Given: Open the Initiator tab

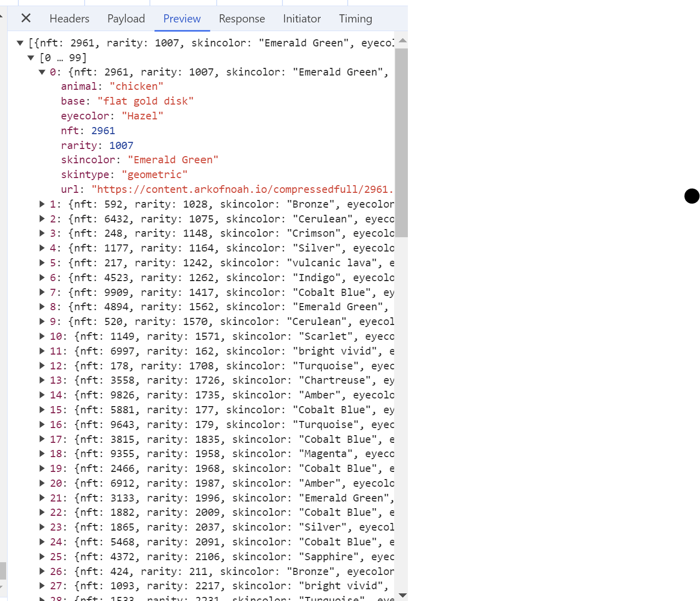Looking at the screenshot, I should pyautogui.click(x=302, y=19).
